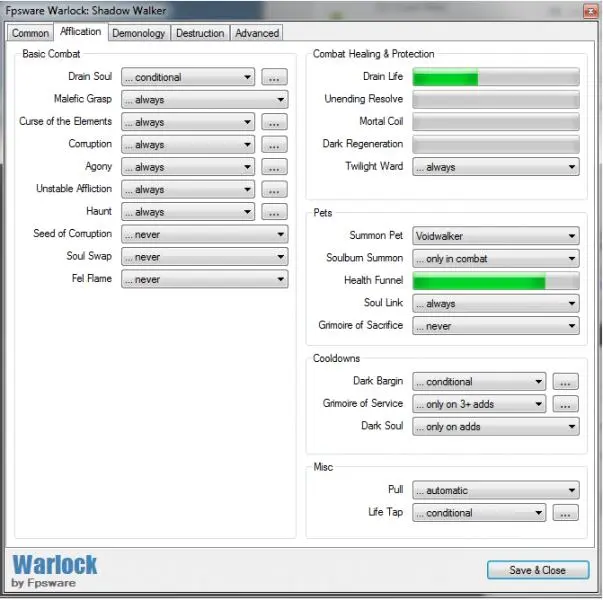Screen dimensions: 603x600
Task: Switch to the Demonology tab
Action: tap(139, 33)
